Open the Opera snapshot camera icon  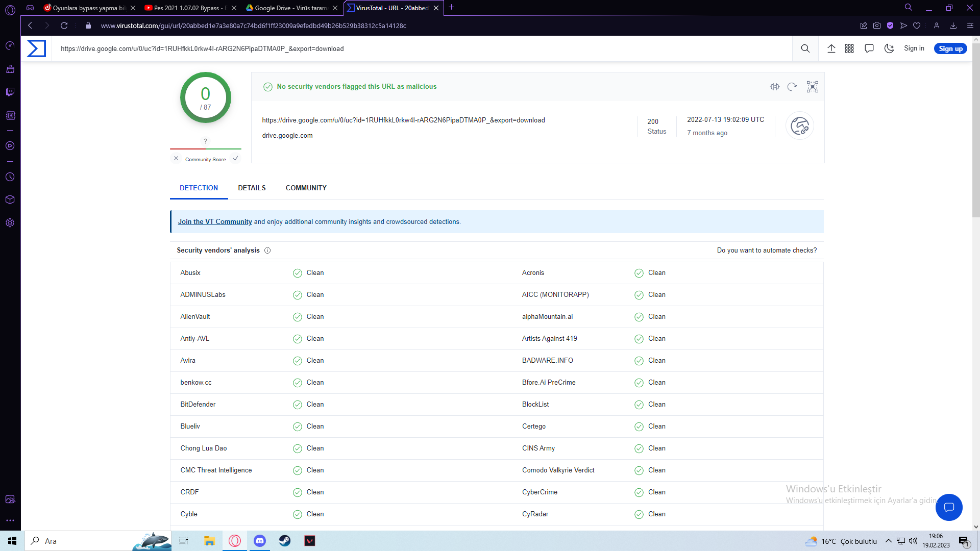[x=877, y=26]
